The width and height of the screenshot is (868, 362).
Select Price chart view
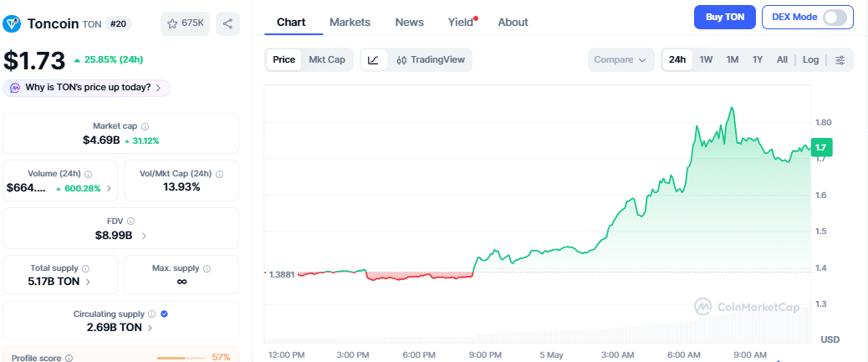click(284, 60)
